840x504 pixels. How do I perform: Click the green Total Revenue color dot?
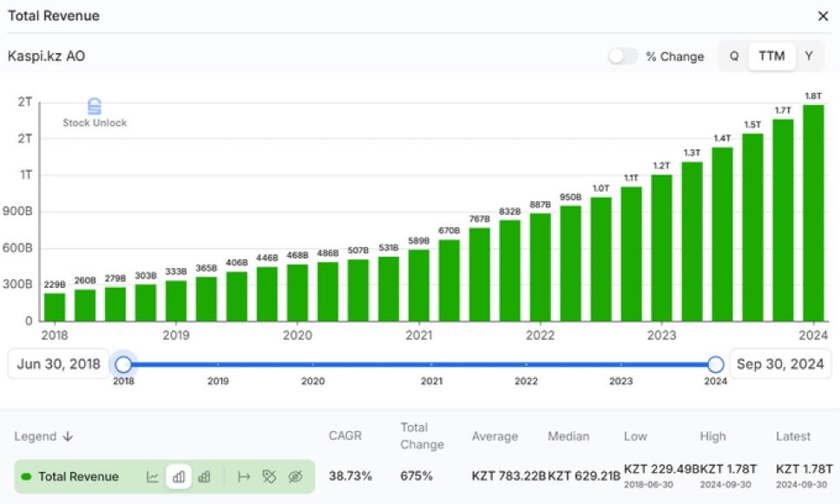point(26,477)
